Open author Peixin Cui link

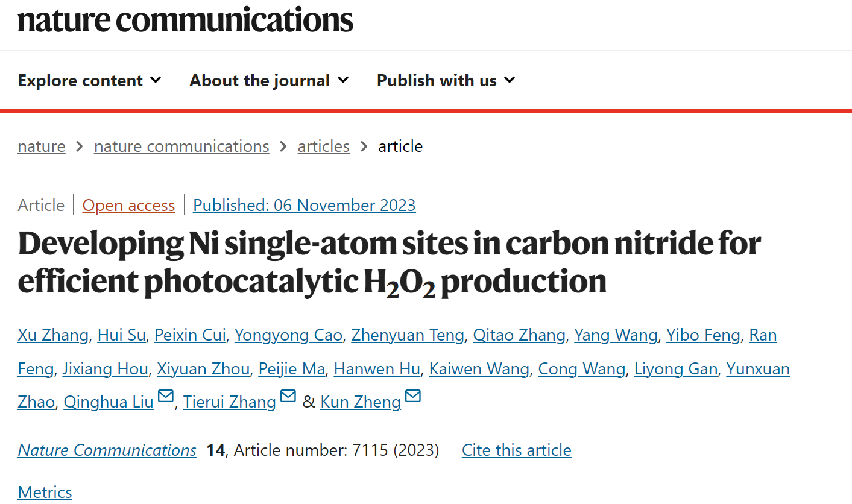tap(190, 335)
